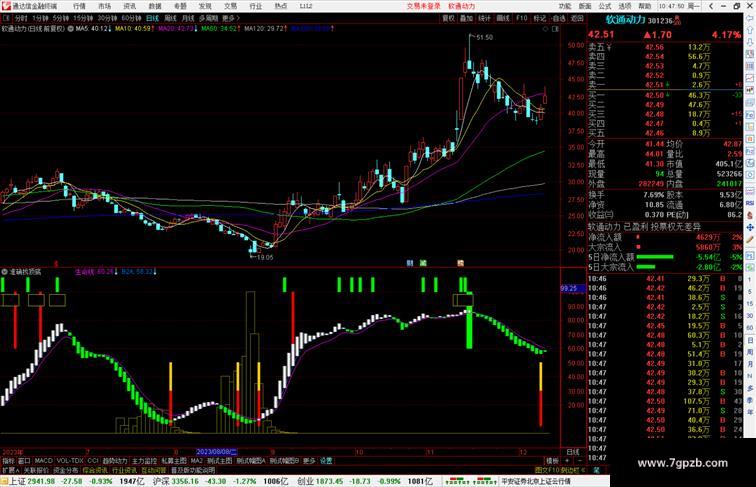
Task: Click the RSI indicator icon in right sidebar
Action: click(750, 203)
